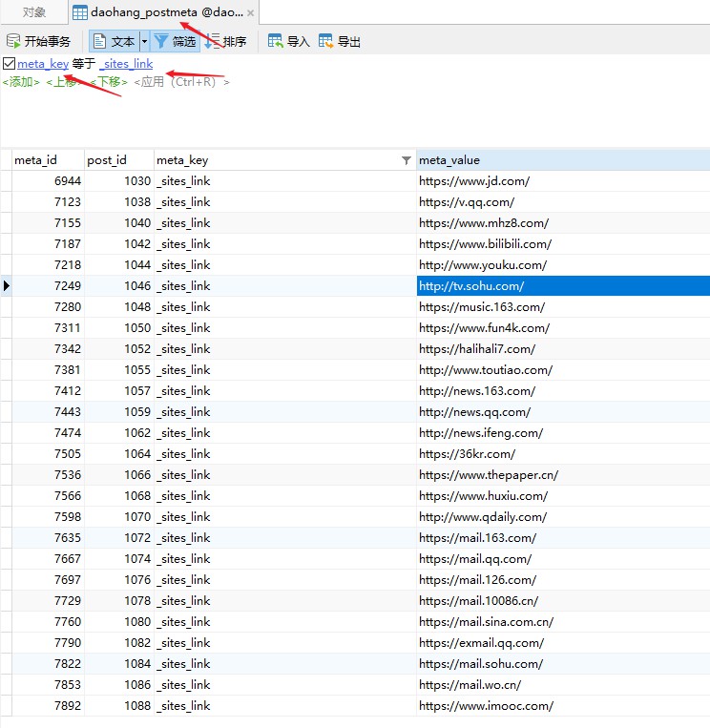Viewport: 710px width, 728px height.
Task: Click post_id cell 1040
Action: point(119,223)
